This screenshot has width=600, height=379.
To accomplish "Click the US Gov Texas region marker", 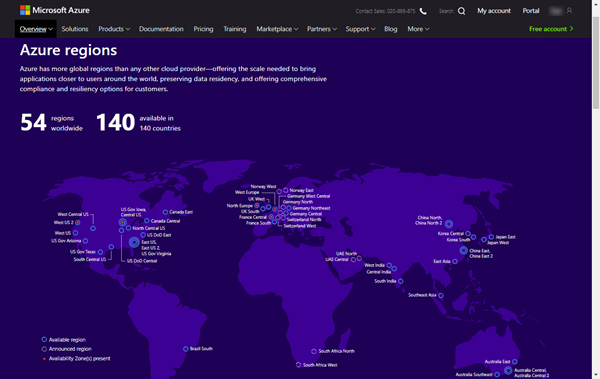I will tap(100, 252).
